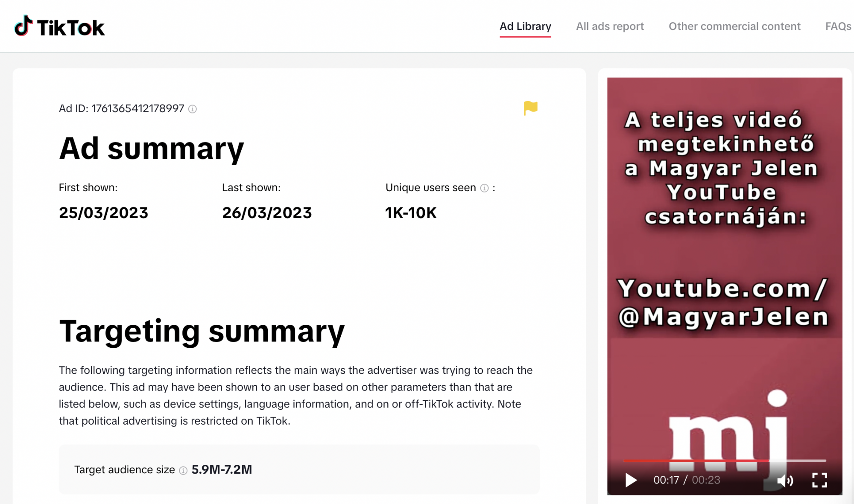Switch to All ads report tab

point(610,26)
